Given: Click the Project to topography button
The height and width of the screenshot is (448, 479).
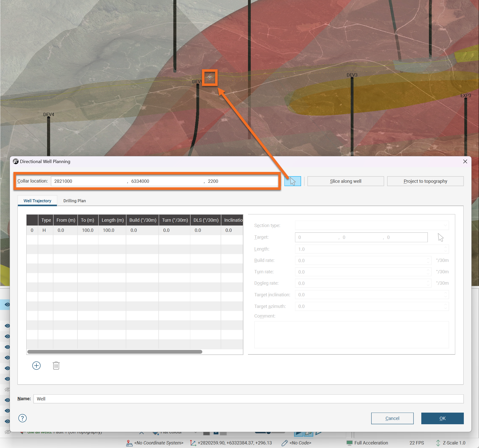Looking at the screenshot, I should coord(425,181).
